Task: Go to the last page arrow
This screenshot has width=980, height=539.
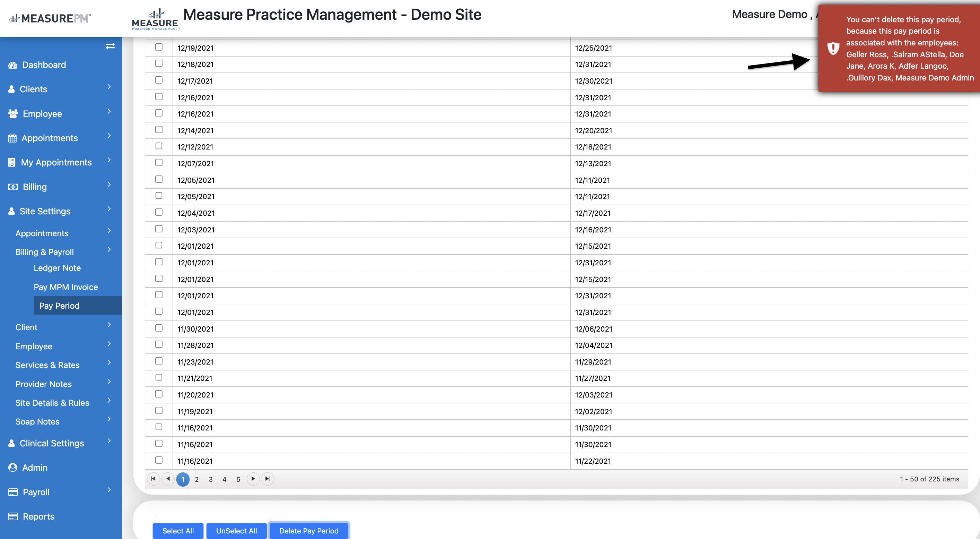Action: (x=268, y=479)
